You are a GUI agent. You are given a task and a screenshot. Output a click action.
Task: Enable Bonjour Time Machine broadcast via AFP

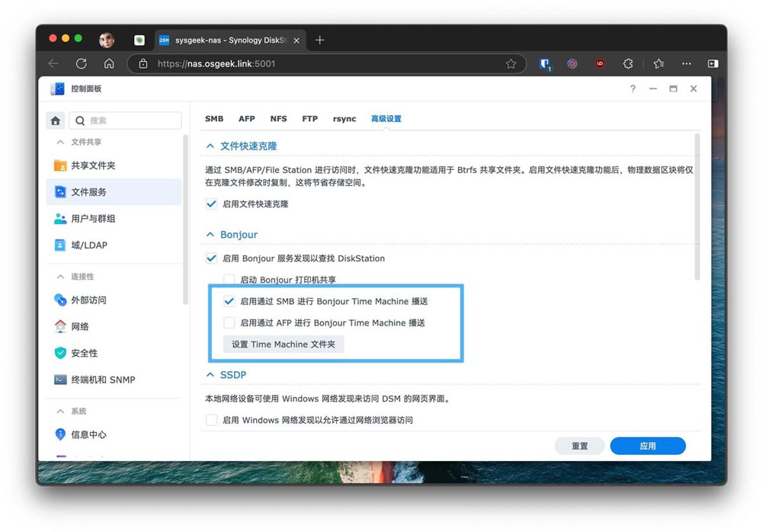(229, 322)
